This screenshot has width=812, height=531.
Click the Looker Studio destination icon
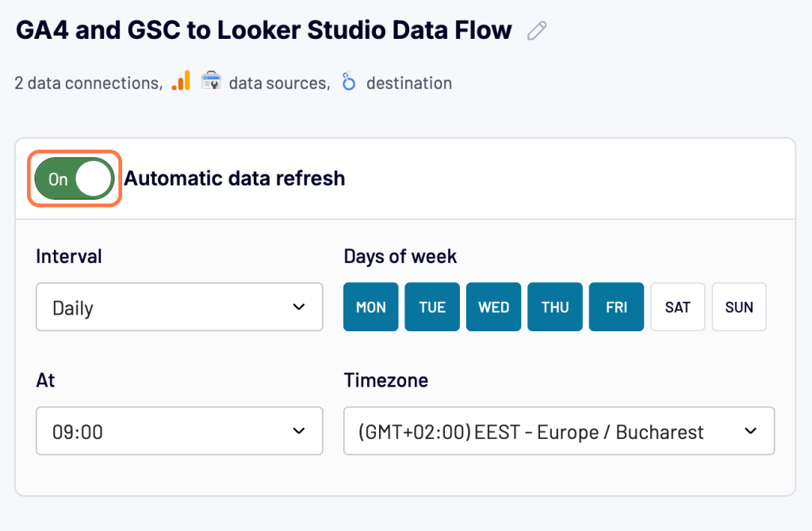tap(349, 82)
